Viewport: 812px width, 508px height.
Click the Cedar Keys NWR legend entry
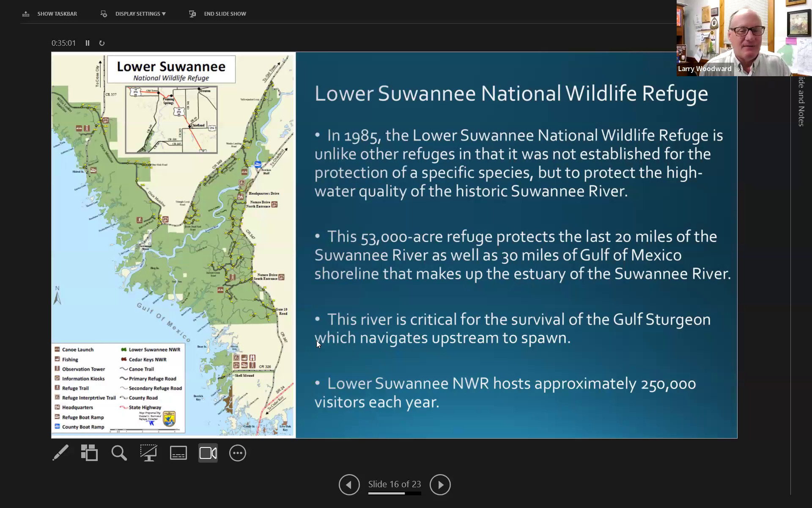point(144,359)
